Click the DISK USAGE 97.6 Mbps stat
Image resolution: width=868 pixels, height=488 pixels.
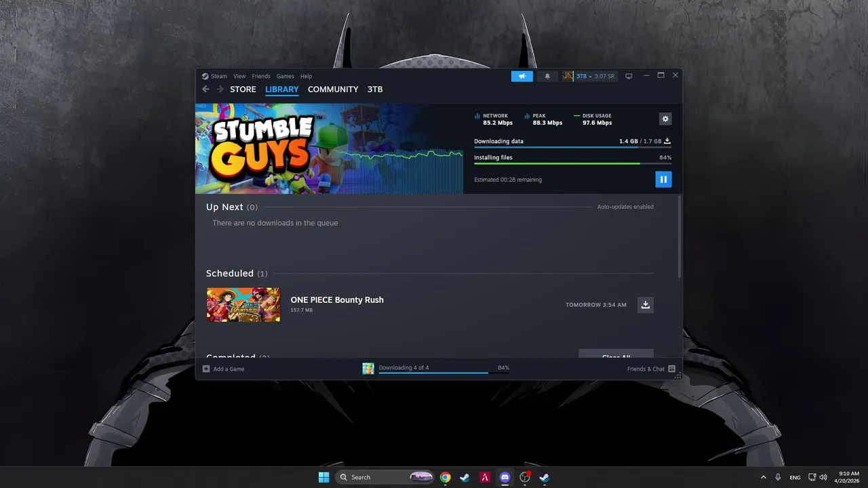point(592,119)
